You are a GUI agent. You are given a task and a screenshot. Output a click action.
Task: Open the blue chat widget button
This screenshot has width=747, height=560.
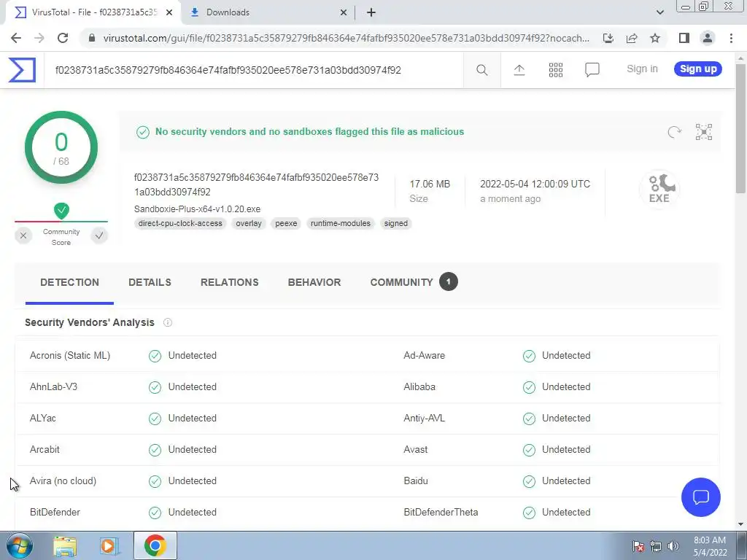click(701, 497)
